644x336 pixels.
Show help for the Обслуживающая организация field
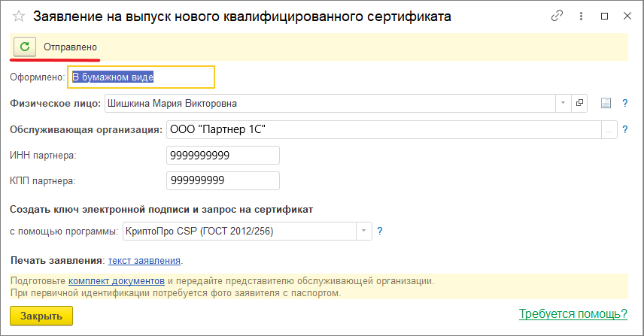tap(624, 130)
